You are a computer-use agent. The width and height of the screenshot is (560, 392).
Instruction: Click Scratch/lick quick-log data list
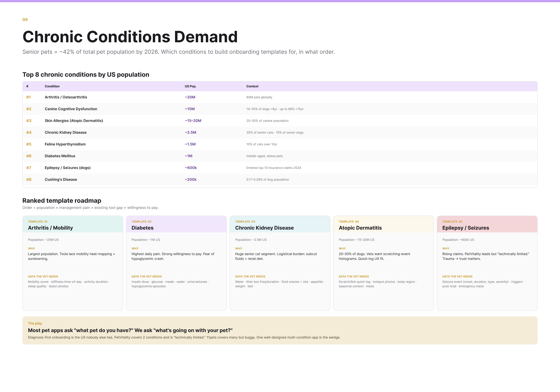(x=378, y=284)
